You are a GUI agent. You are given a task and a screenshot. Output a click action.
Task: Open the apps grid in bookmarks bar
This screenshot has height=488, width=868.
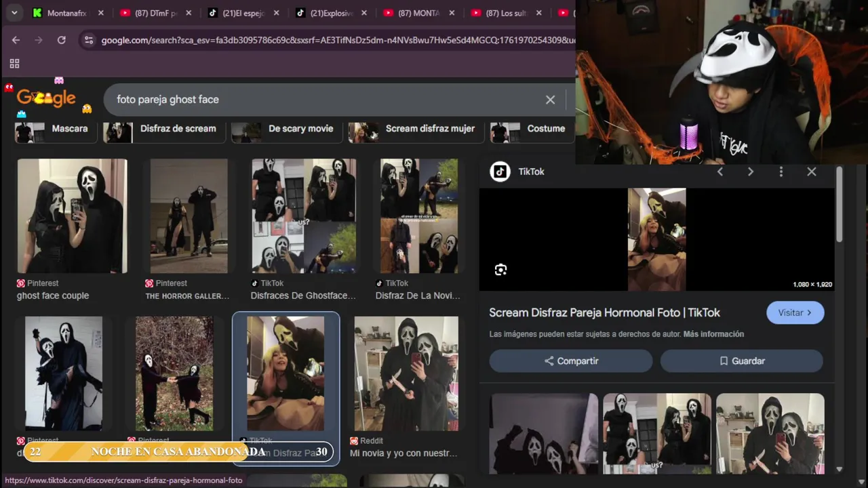[14, 64]
